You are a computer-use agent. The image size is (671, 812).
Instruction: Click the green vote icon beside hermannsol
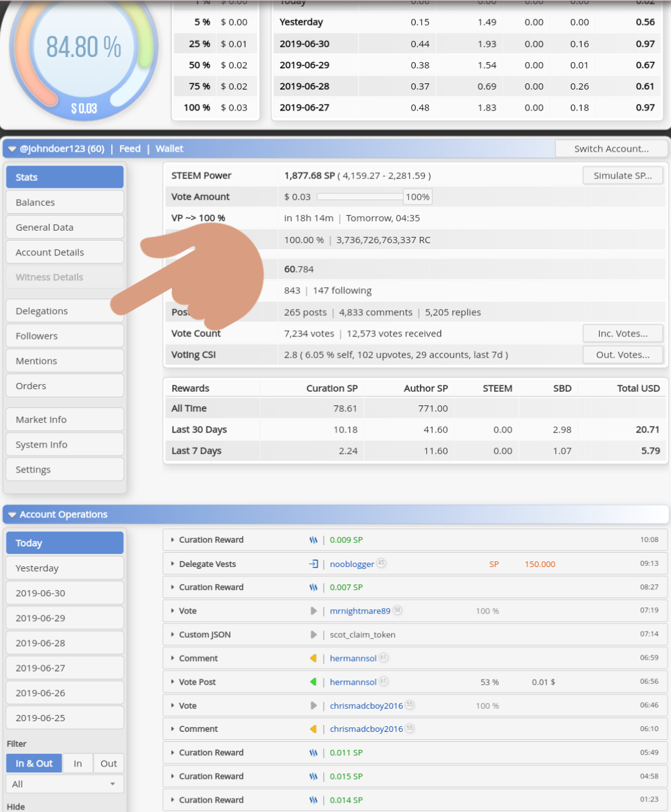pyautogui.click(x=313, y=682)
